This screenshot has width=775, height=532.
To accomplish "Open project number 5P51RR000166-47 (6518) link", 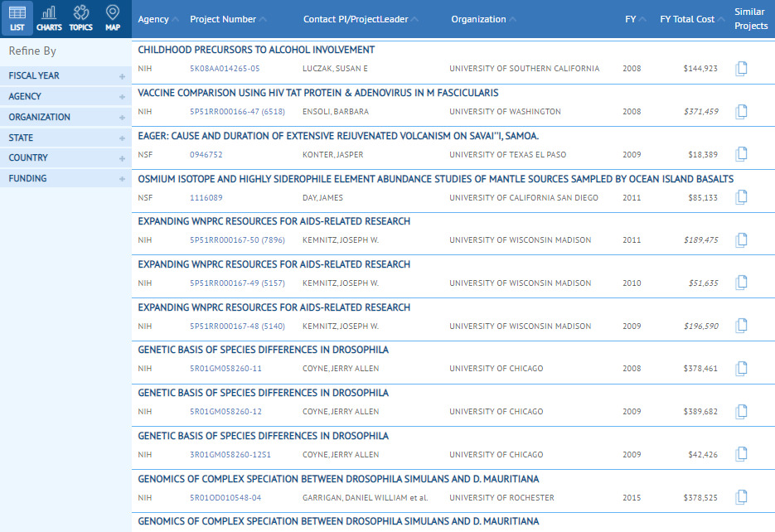I will 237,112.
